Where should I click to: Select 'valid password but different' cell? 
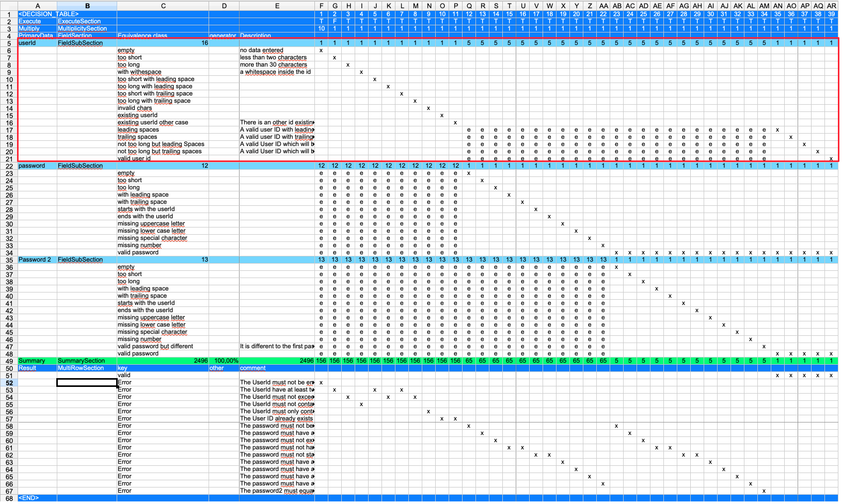click(163, 346)
